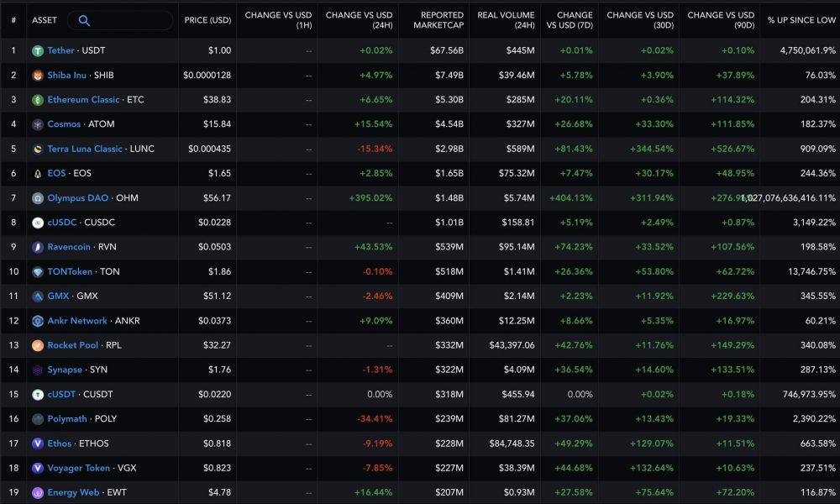Open the cUSDC asset link
The height and width of the screenshot is (504, 840).
tap(61, 223)
